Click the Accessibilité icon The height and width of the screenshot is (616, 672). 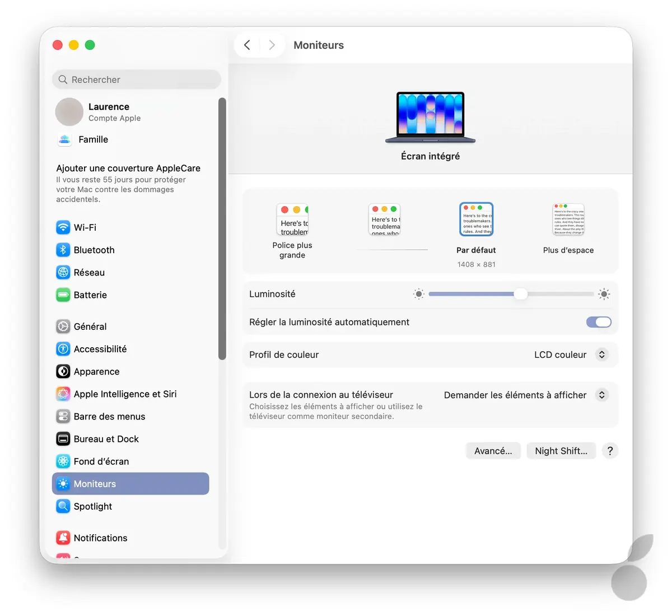[63, 349]
